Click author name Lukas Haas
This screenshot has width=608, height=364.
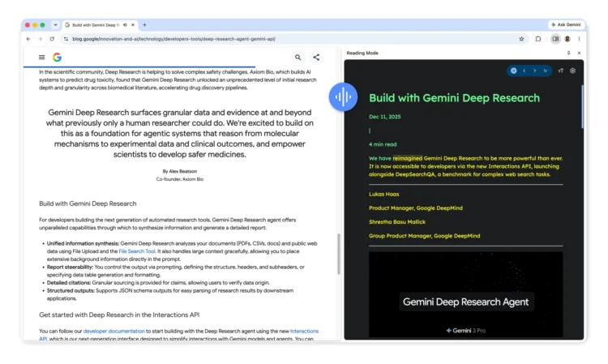(x=384, y=195)
